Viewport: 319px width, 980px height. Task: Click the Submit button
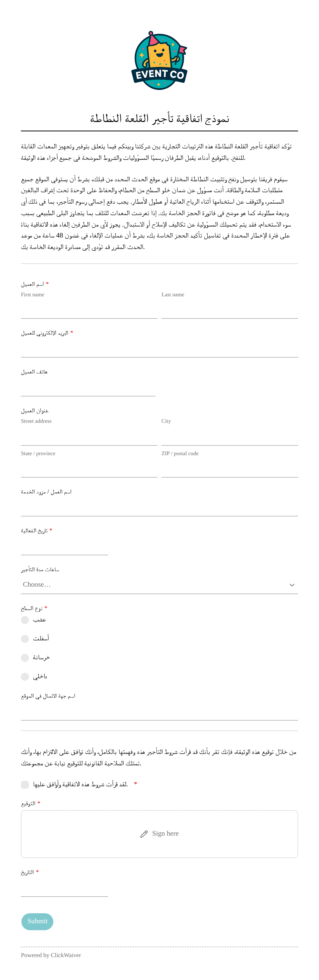pos(37,921)
